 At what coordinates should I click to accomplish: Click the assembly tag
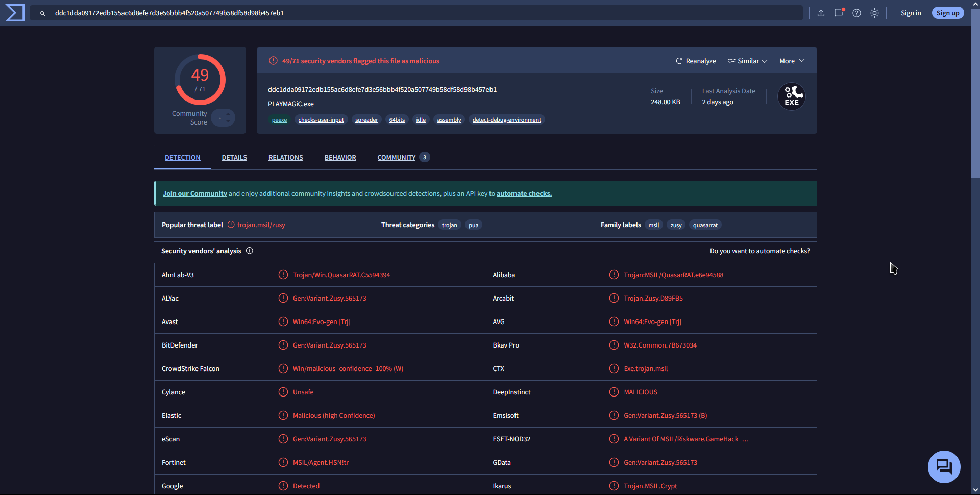449,120
